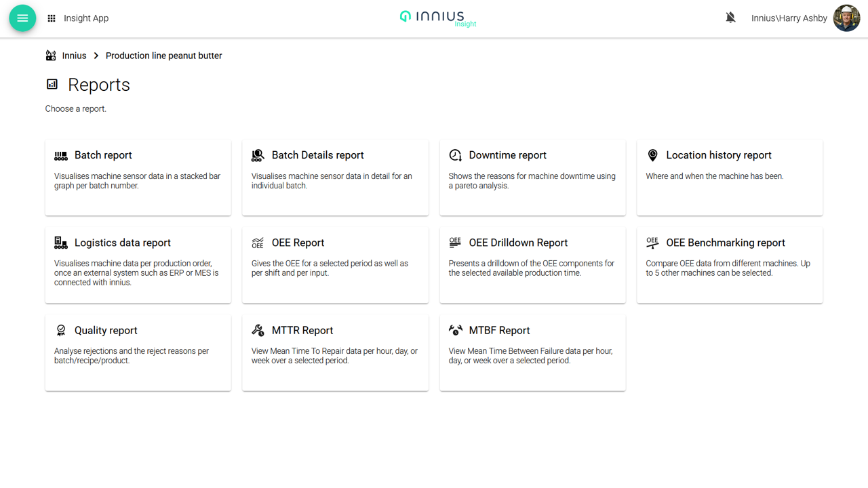Click the Quality report badge icon

click(x=61, y=330)
